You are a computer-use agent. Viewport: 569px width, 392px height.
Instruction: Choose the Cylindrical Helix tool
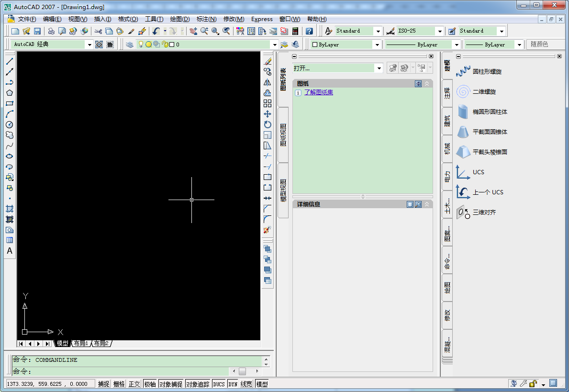(x=479, y=71)
